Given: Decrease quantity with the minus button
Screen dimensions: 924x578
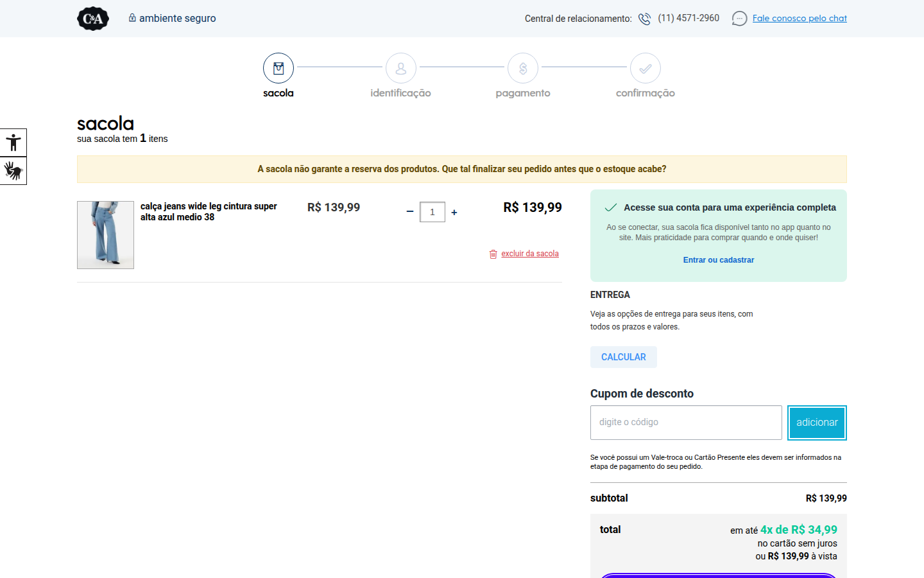Looking at the screenshot, I should coord(410,212).
